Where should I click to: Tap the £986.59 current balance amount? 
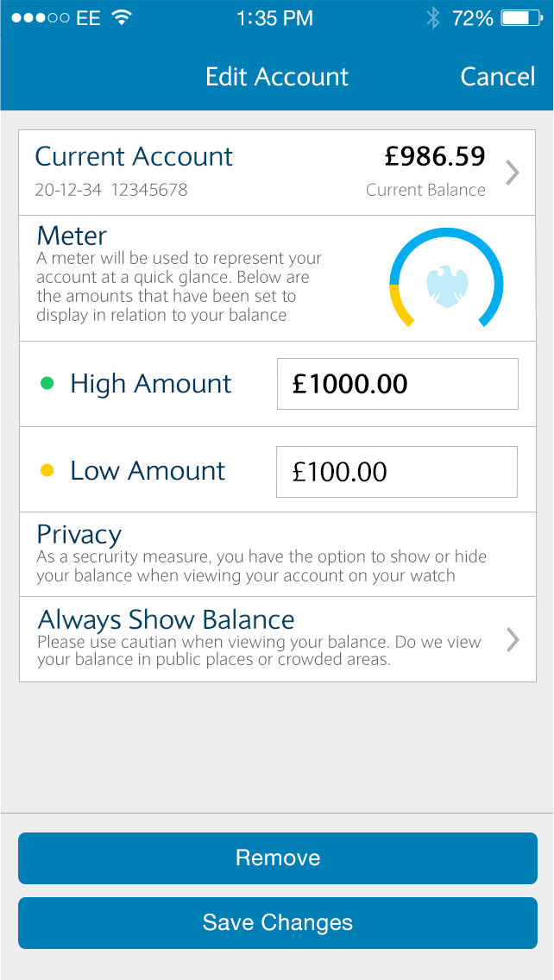coord(435,157)
